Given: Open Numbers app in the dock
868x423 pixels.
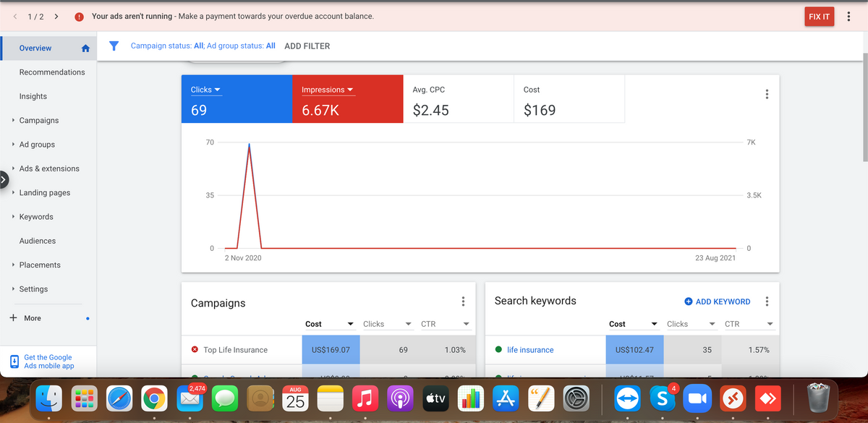Looking at the screenshot, I should point(471,399).
